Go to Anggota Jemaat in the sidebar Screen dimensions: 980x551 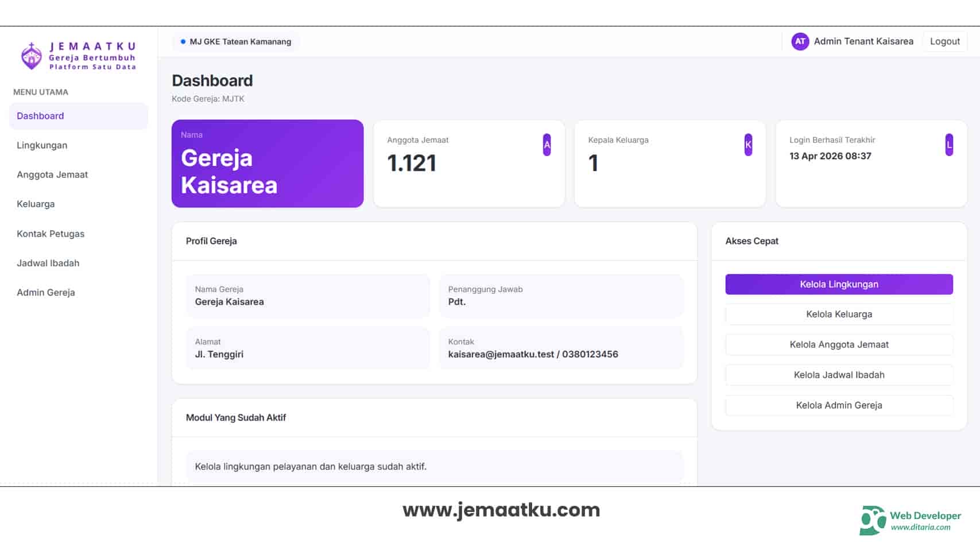pyautogui.click(x=52, y=174)
